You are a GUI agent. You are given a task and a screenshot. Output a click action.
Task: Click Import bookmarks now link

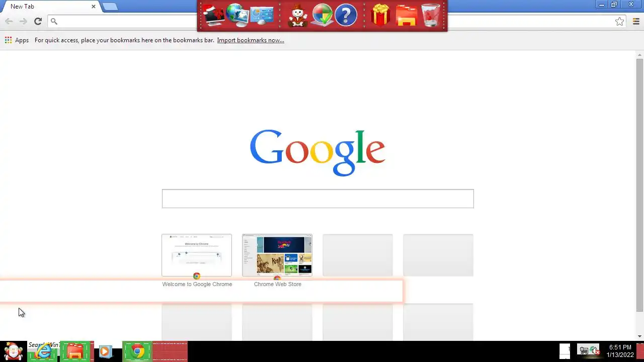click(x=251, y=40)
